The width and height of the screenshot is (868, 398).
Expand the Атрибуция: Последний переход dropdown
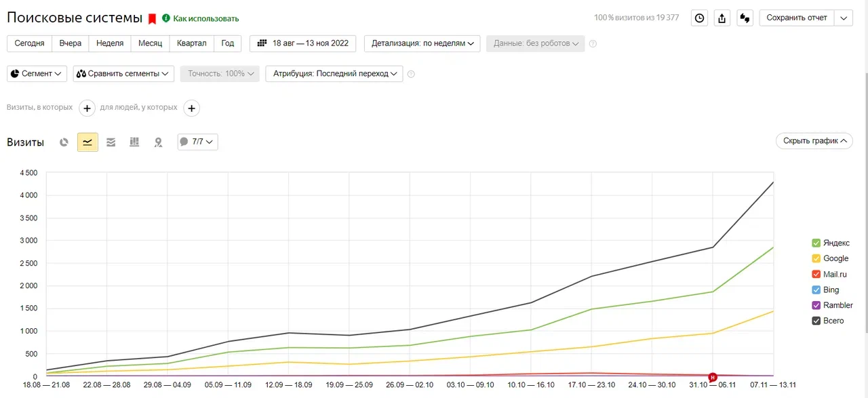[x=334, y=74]
